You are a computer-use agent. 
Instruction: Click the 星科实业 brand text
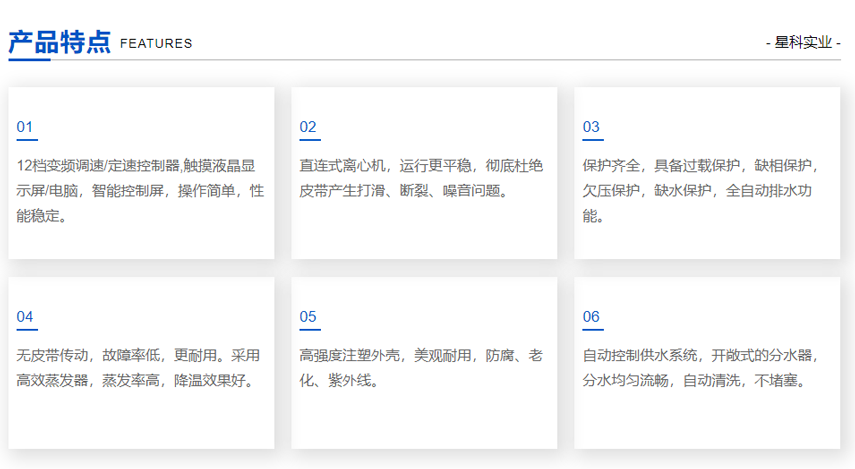tap(802, 43)
